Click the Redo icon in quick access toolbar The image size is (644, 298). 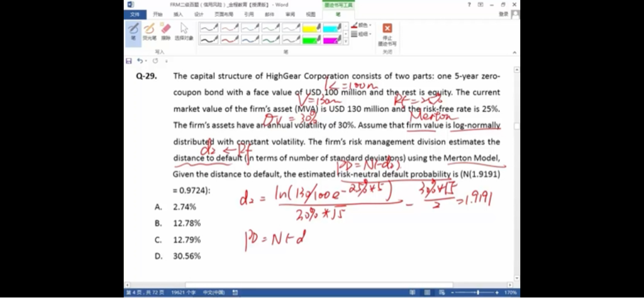click(155, 61)
